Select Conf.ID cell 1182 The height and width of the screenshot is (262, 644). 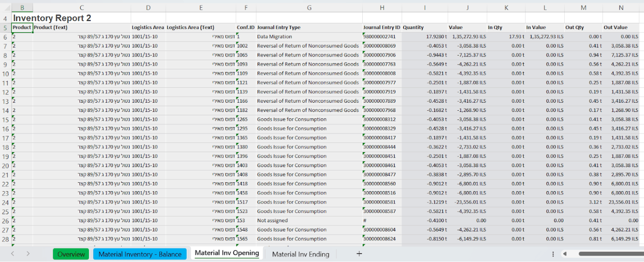point(246,110)
